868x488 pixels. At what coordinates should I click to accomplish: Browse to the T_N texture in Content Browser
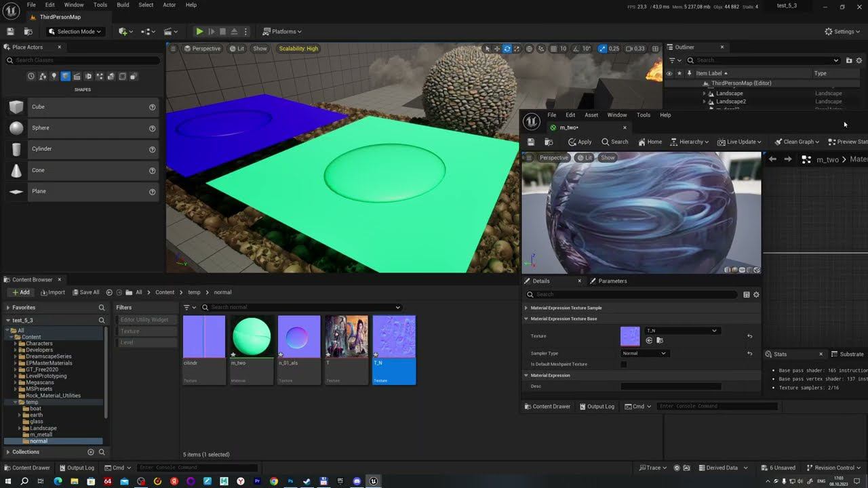pos(660,340)
